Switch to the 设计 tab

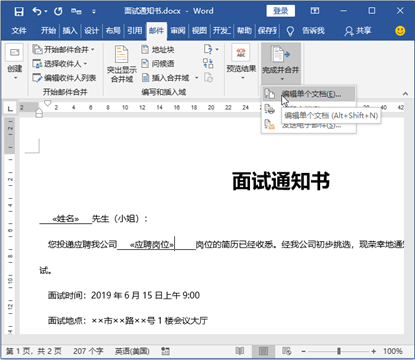pyautogui.click(x=91, y=31)
